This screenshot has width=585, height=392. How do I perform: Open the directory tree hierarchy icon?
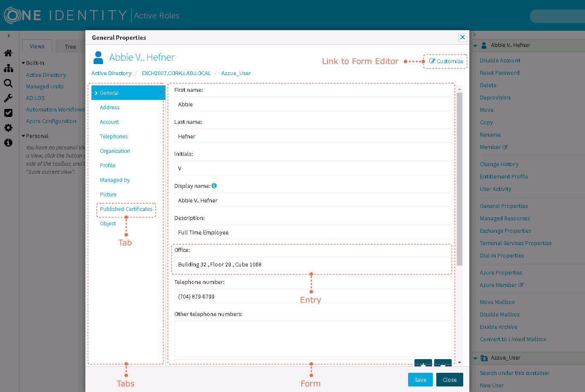pyautogui.click(x=8, y=68)
